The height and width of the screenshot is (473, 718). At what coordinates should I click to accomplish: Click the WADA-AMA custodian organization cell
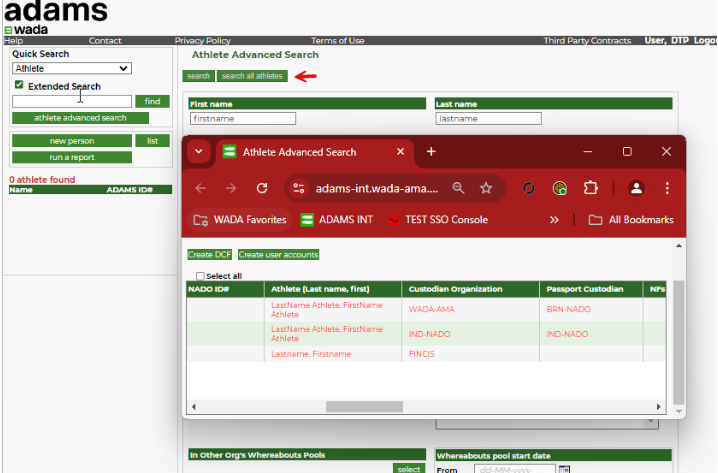point(431,310)
